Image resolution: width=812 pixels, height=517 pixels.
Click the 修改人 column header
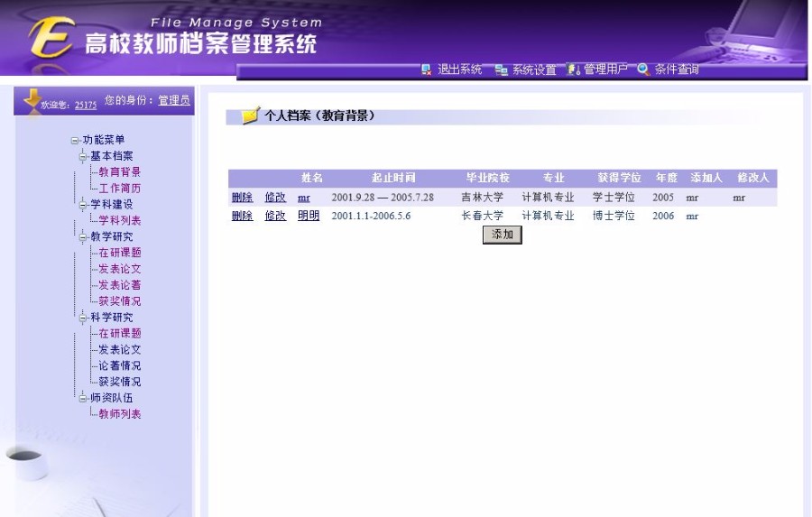pyautogui.click(x=753, y=178)
